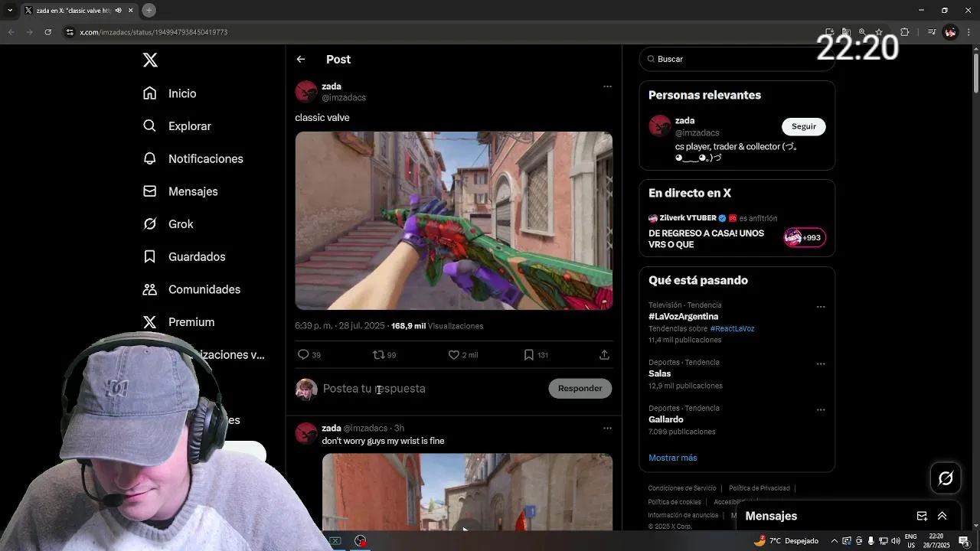Click the +993 listeners badge
Image resolution: width=980 pixels, height=551 pixels.
pyautogui.click(x=805, y=237)
